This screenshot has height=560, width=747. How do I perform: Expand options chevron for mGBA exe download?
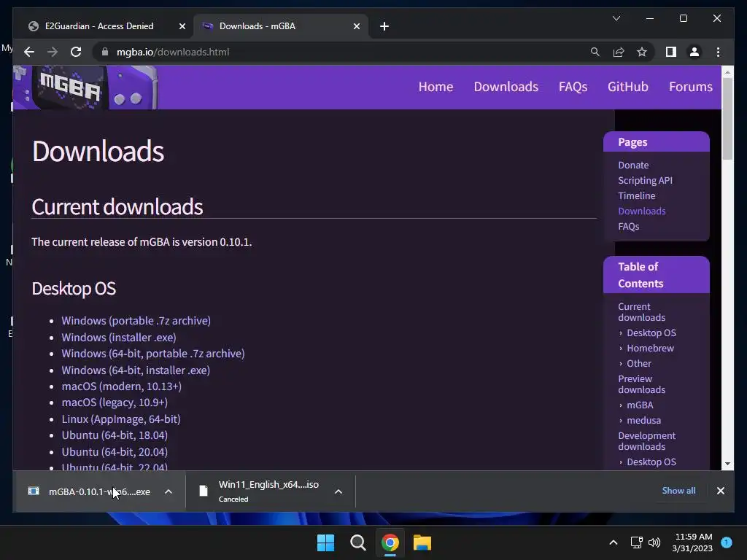[169, 491]
